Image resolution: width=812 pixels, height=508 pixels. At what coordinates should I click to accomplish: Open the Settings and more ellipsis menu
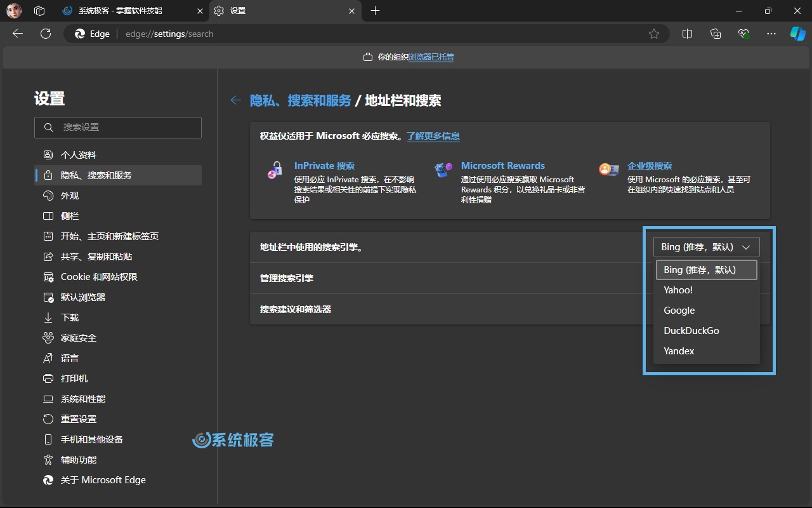point(771,34)
